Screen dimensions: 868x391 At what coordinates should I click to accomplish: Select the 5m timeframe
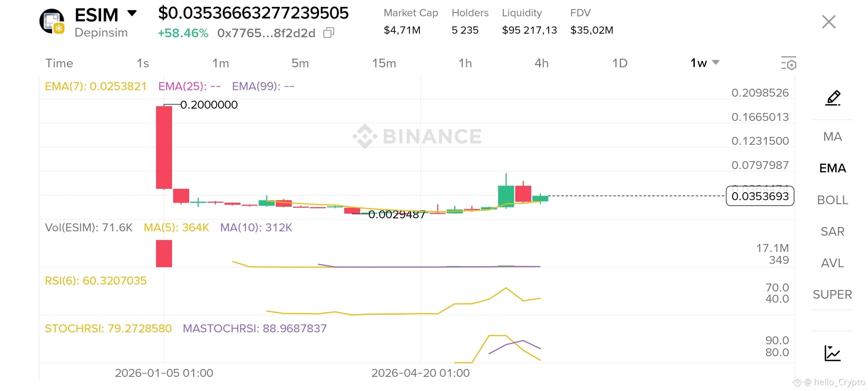pyautogui.click(x=300, y=63)
